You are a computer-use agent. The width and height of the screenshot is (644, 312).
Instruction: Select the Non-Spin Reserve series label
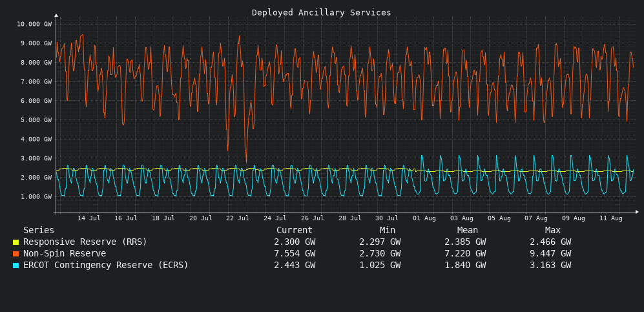(65, 253)
